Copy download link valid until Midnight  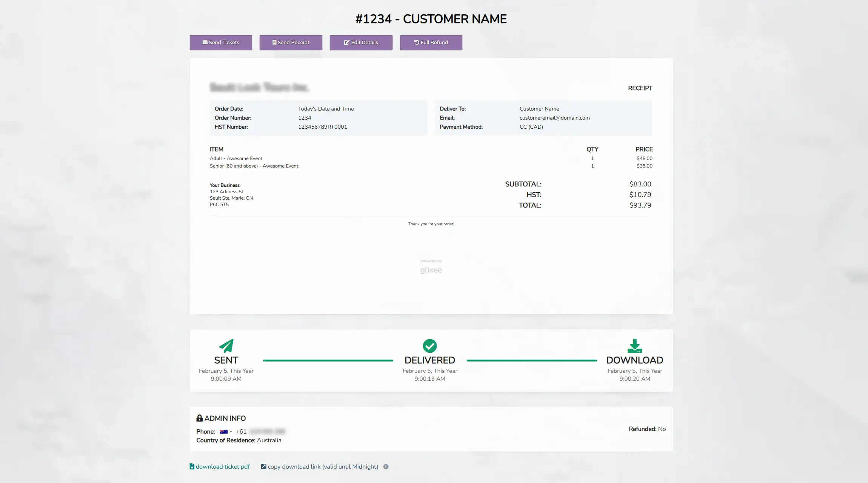coord(320,467)
